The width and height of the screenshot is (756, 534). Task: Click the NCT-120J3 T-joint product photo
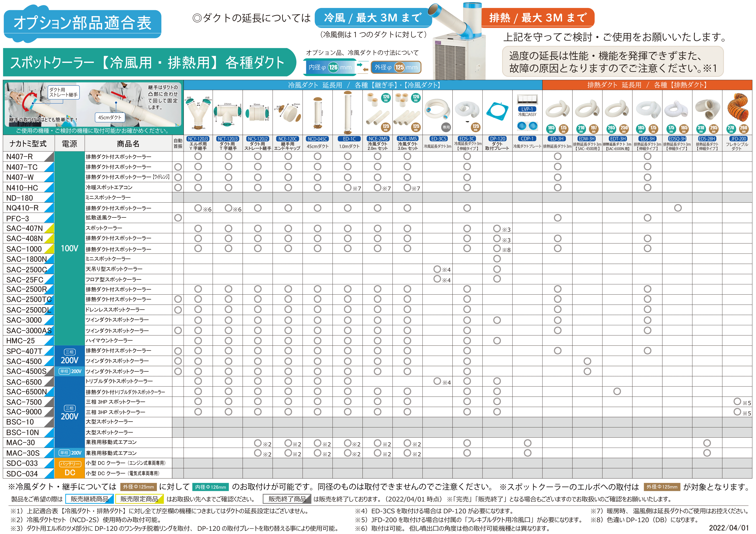[x=228, y=114]
